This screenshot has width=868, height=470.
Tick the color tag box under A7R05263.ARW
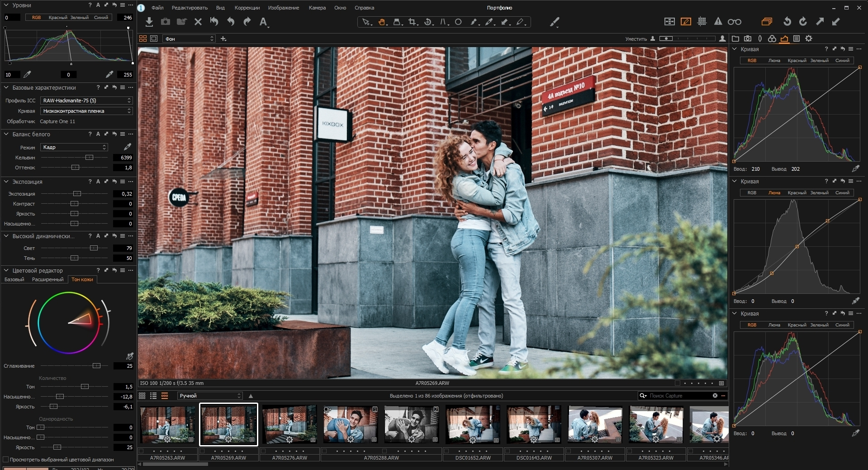(141, 451)
